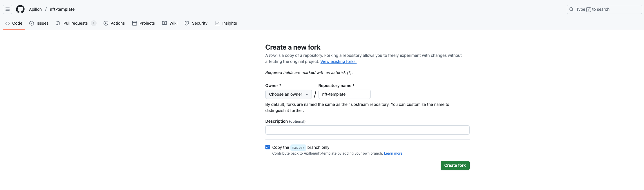Open the nft-template repository breadcrumb link
Screen dimensions: 644x190
(x=62, y=9)
